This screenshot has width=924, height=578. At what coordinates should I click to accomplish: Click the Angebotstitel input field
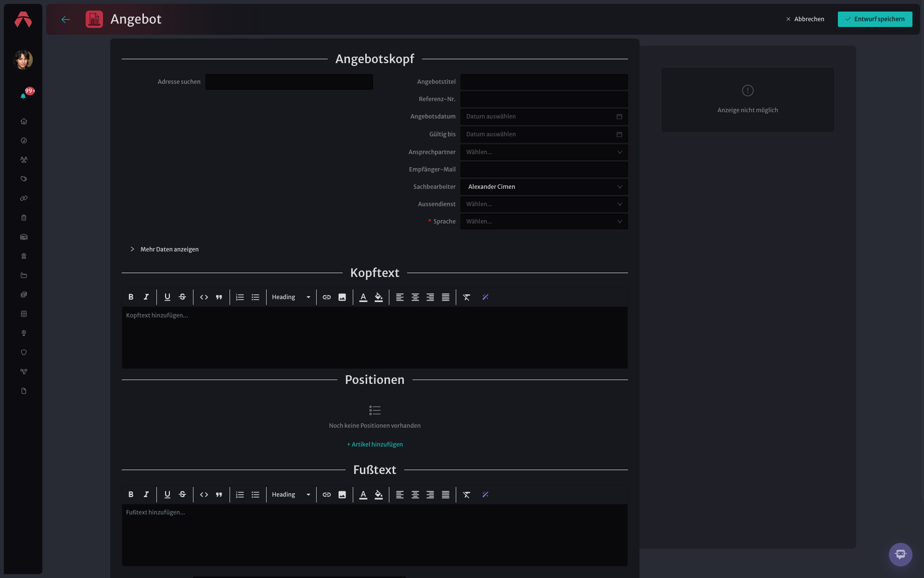pyautogui.click(x=544, y=82)
